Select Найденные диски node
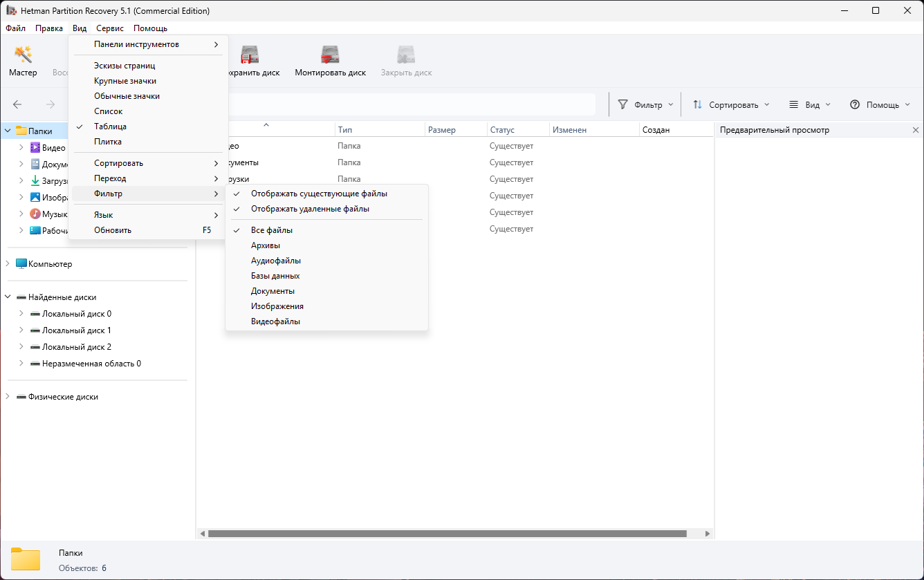The image size is (924, 580). click(x=56, y=297)
